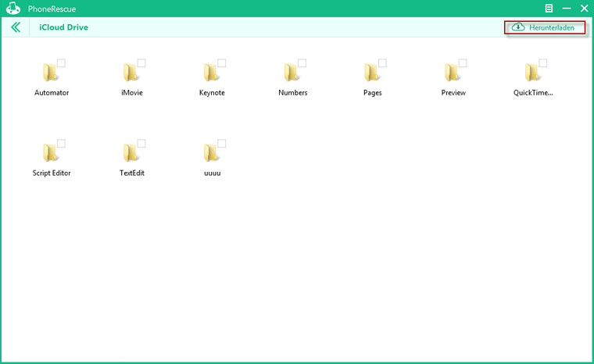Tick the QuickTime folder checkbox
This screenshot has height=364, width=594.
[543, 62]
